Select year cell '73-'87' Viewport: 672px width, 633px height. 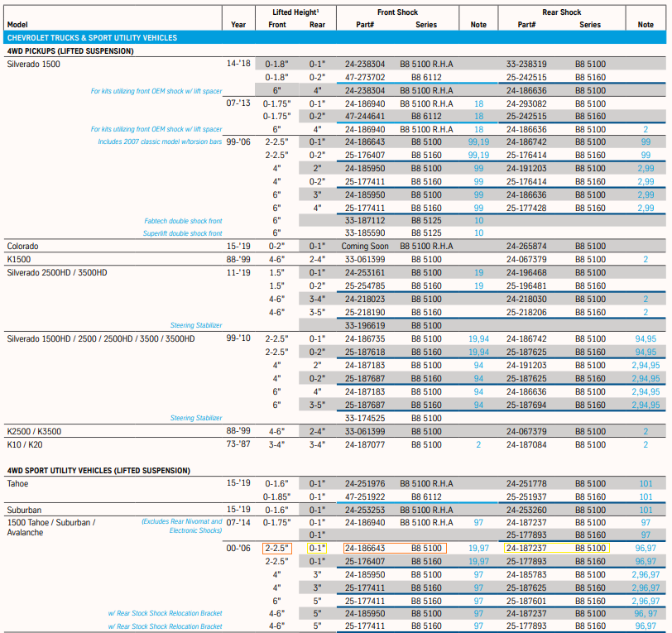[x=238, y=444]
